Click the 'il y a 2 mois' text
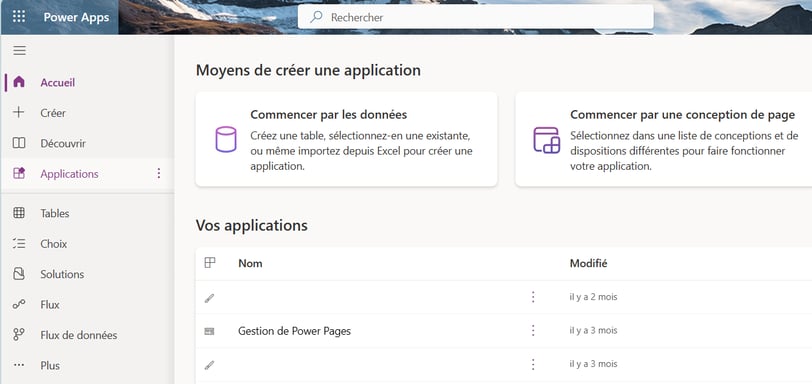 coord(593,297)
